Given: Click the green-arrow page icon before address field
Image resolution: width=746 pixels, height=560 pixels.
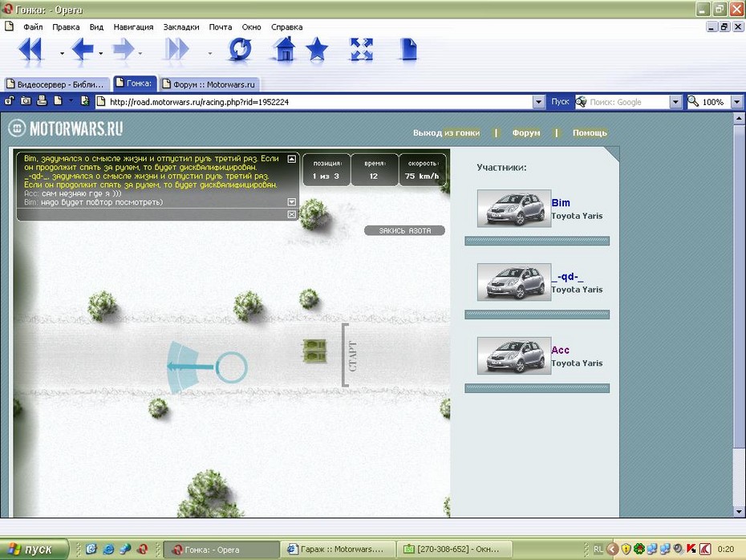Looking at the screenshot, I should (85, 101).
